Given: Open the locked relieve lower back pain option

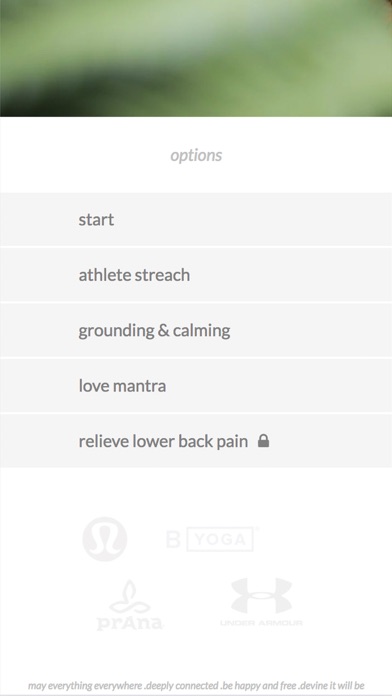Looking at the screenshot, I should [x=196, y=441].
